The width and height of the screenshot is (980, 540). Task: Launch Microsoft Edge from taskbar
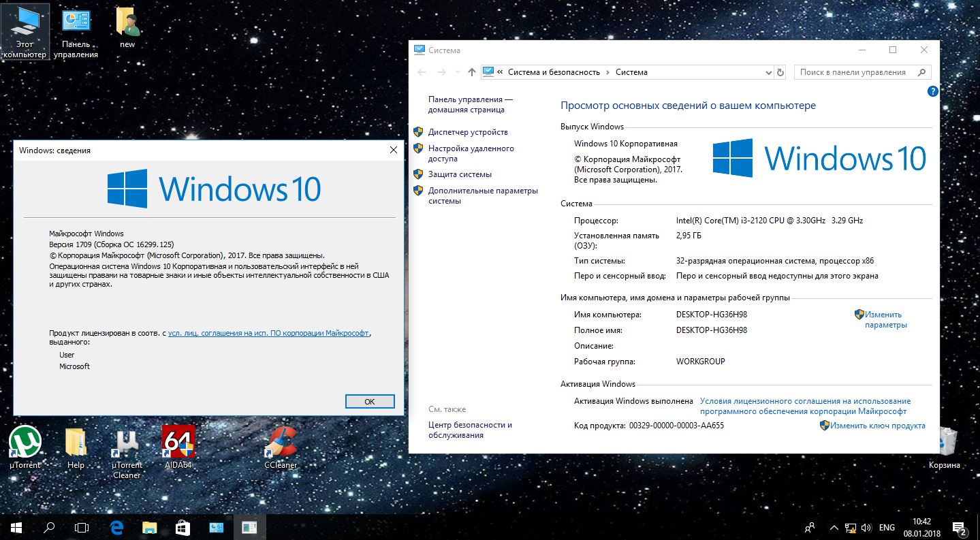tap(116, 527)
